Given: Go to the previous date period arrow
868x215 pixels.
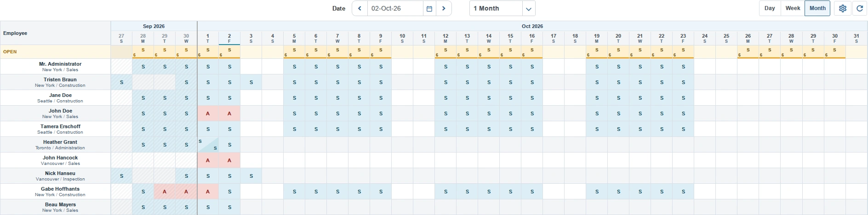Looking at the screenshot, I should pyautogui.click(x=360, y=8).
